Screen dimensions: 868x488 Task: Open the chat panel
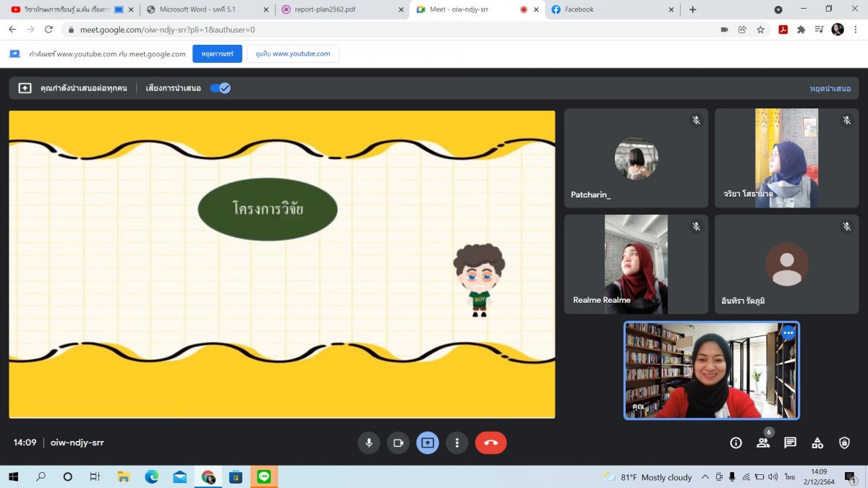tap(790, 443)
